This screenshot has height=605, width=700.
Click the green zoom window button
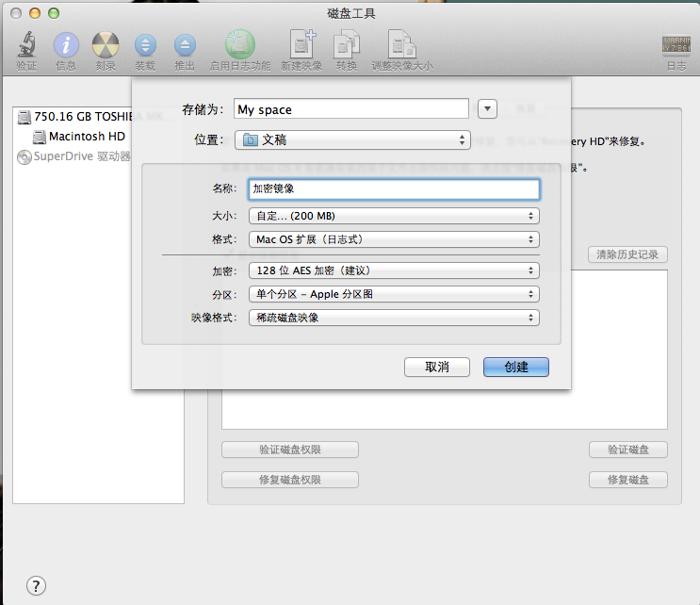(x=54, y=13)
